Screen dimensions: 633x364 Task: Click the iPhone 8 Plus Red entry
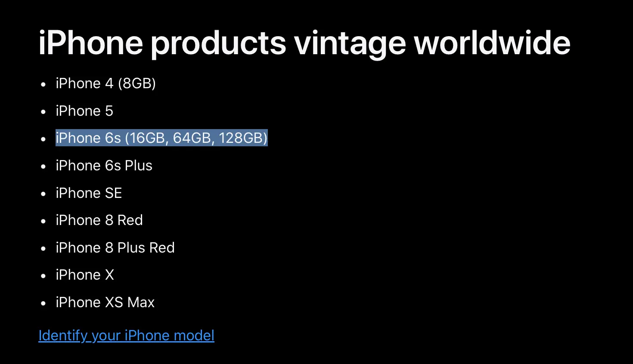[115, 248]
